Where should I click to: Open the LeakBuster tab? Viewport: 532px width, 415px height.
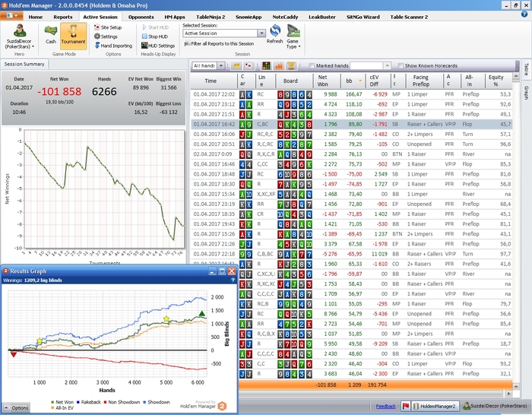(322, 17)
